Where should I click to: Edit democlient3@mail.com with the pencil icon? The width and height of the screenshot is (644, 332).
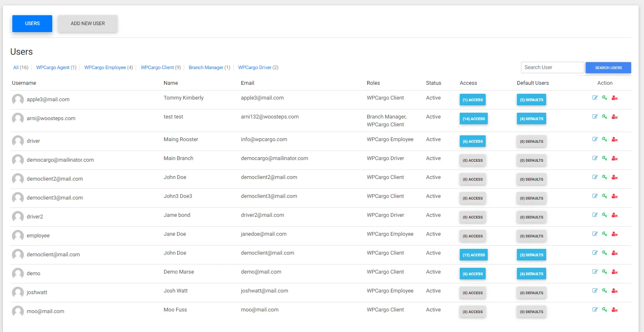coord(595,196)
